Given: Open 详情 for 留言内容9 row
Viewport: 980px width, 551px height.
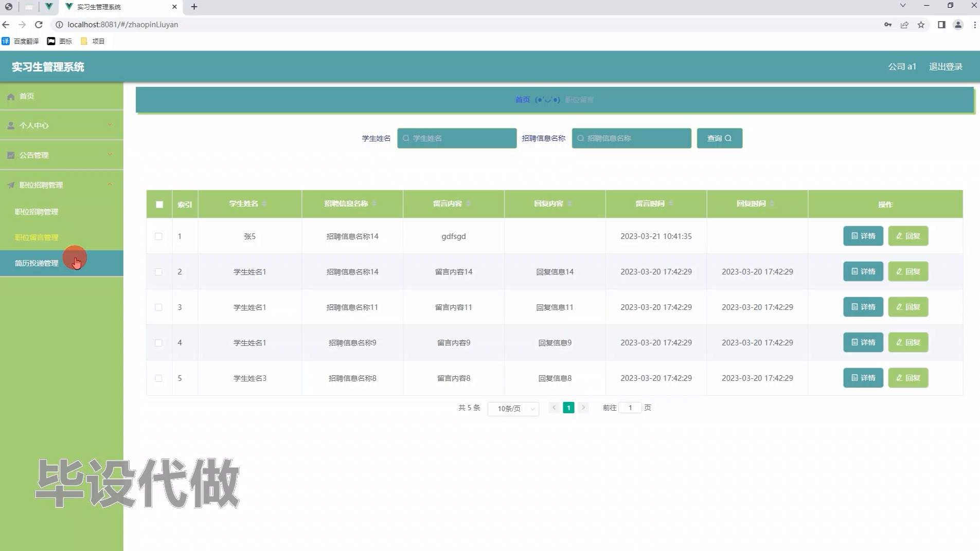Looking at the screenshot, I should (x=863, y=342).
